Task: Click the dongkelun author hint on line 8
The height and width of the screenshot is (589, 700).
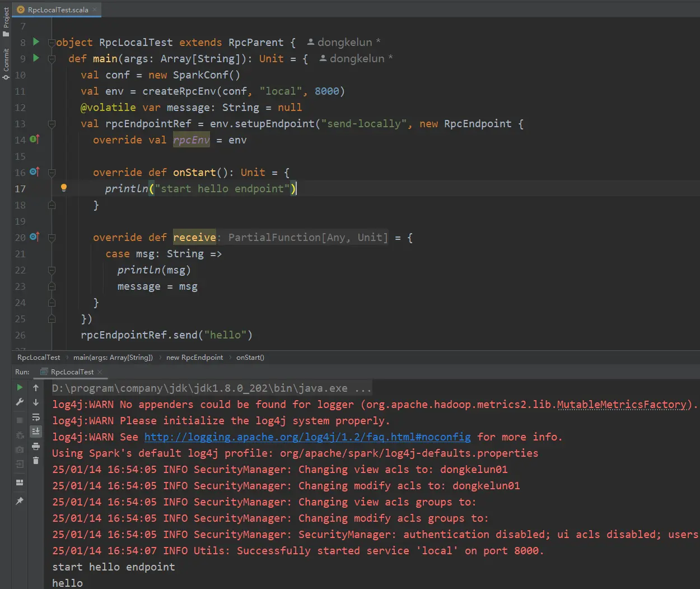Action: click(344, 42)
